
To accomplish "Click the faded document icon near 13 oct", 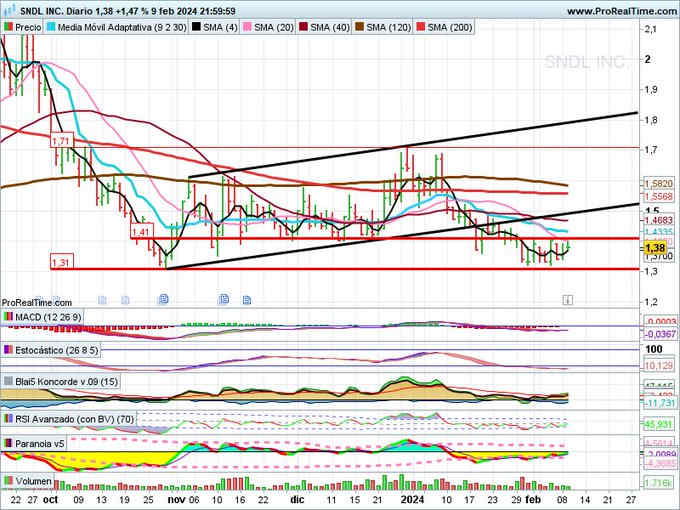I will click(102, 300).
